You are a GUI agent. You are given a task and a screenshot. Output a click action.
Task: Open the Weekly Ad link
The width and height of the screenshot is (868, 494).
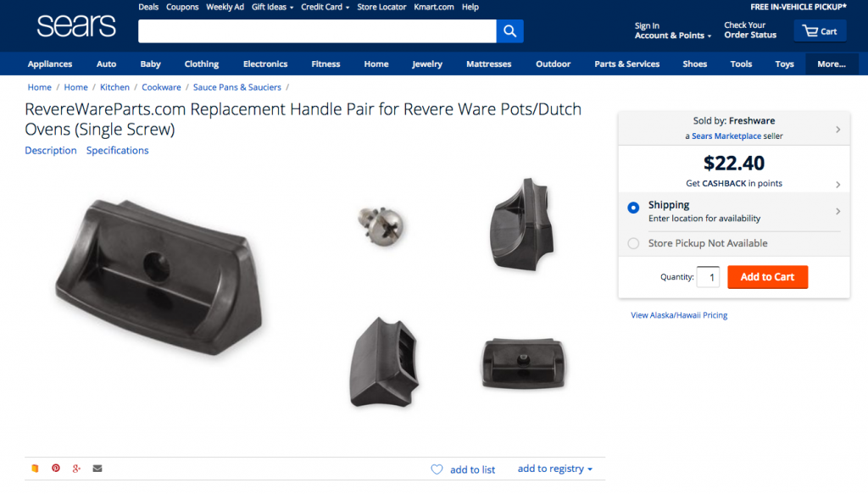click(225, 7)
